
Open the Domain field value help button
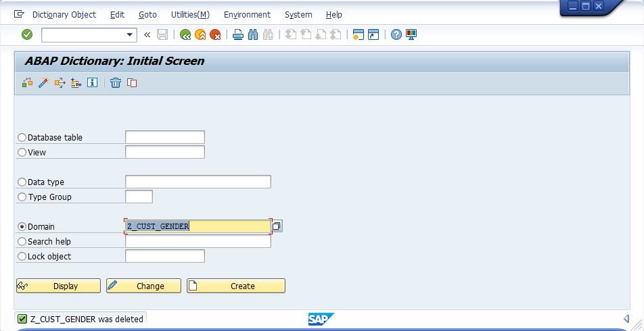click(277, 226)
